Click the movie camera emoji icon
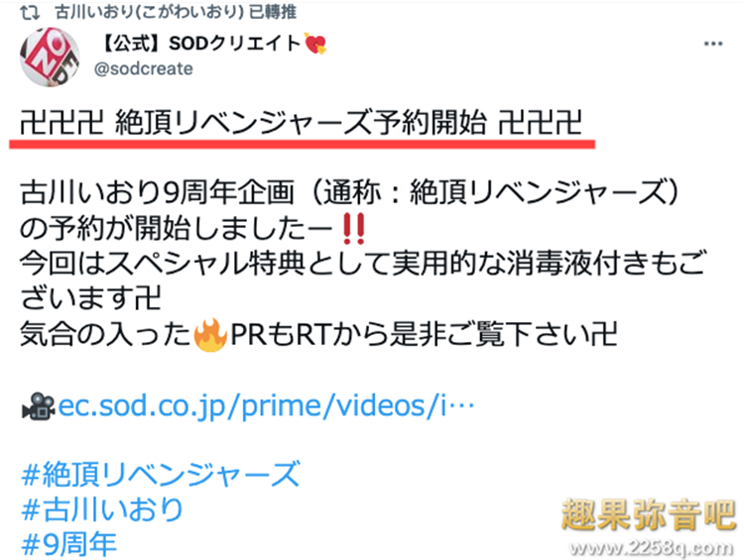744x560 pixels. (x=39, y=406)
